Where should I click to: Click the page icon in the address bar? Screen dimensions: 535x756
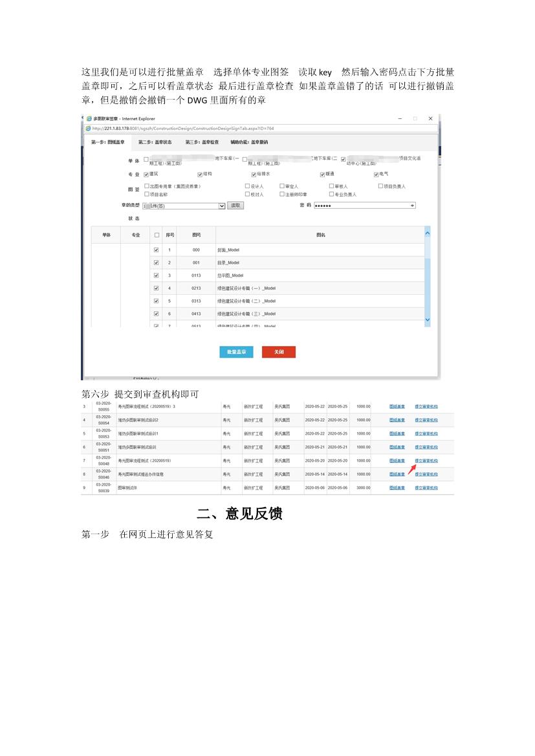(x=88, y=129)
